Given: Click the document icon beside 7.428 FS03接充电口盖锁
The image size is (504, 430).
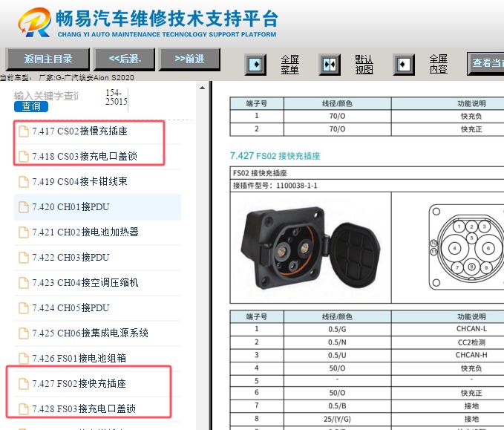Looking at the screenshot, I should click(x=24, y=409).
